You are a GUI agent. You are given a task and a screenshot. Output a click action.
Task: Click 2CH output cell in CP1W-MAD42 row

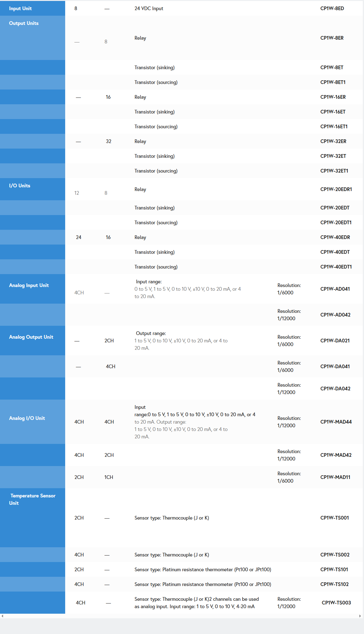(109, 455)
